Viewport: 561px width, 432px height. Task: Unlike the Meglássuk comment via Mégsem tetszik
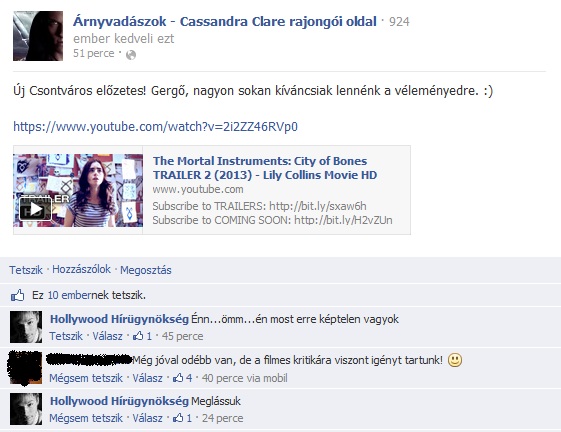[86, 418]
